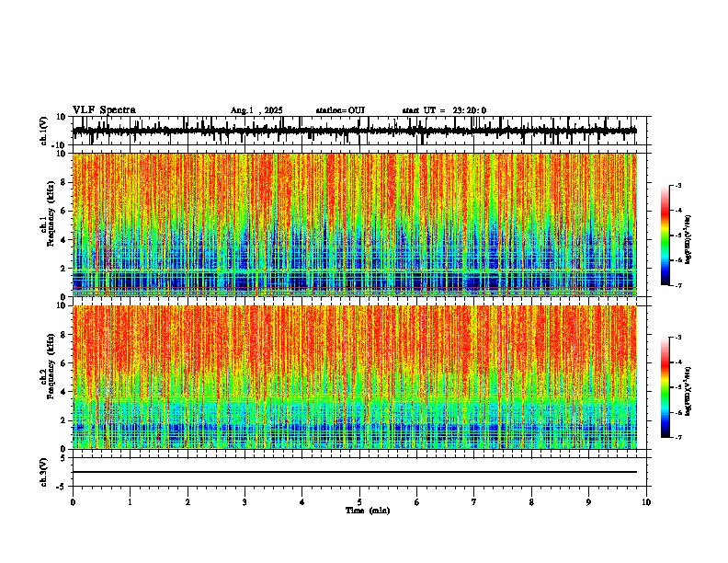The width and height of the screenshot is (728, 563).
Task: Click the -3 label on lower color bar
Action: coord(677,338)
